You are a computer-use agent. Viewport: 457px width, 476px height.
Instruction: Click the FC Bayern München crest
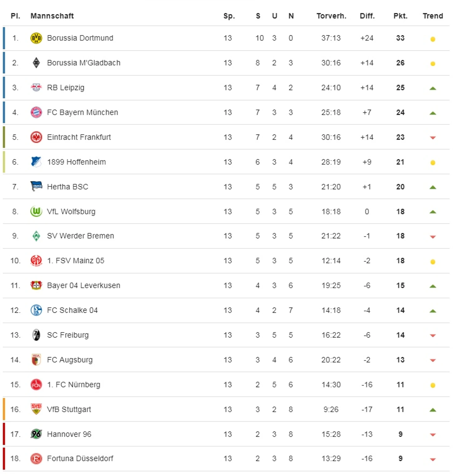tap(36, 112)
